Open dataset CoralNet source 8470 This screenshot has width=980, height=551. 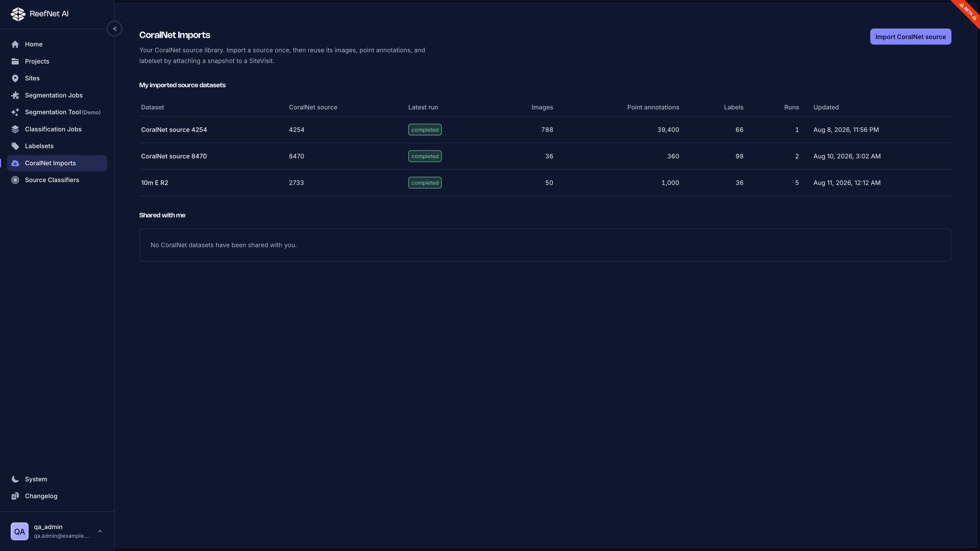click(x=174, y=156)
